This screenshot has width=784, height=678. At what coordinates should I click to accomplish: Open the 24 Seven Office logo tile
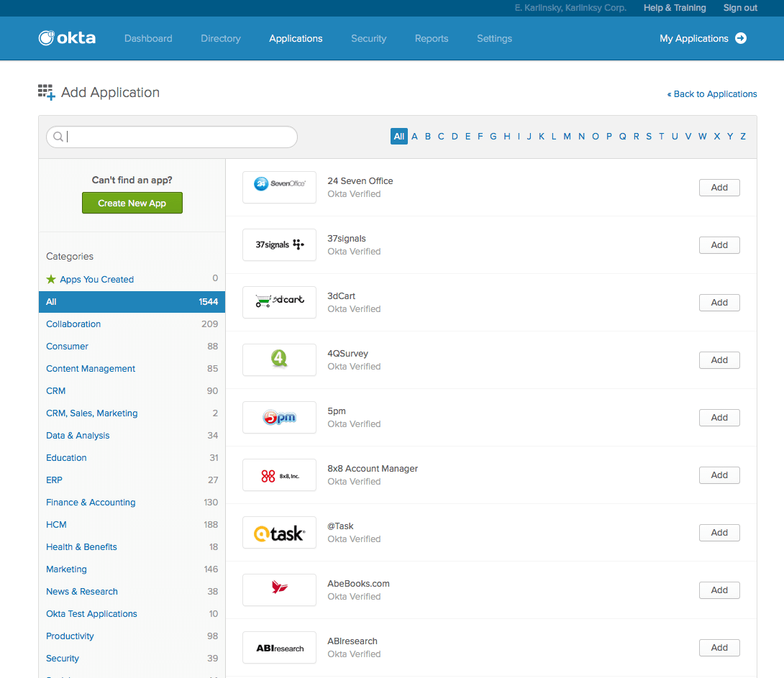pyautogui.click(x=280, y=188)
